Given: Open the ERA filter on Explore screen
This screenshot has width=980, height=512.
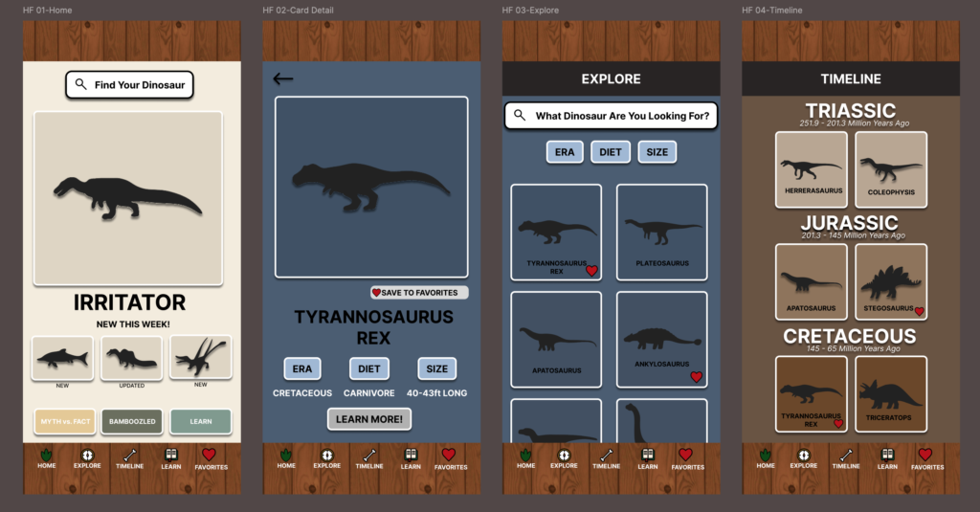Looking at the screenshot, I should 565,152.
